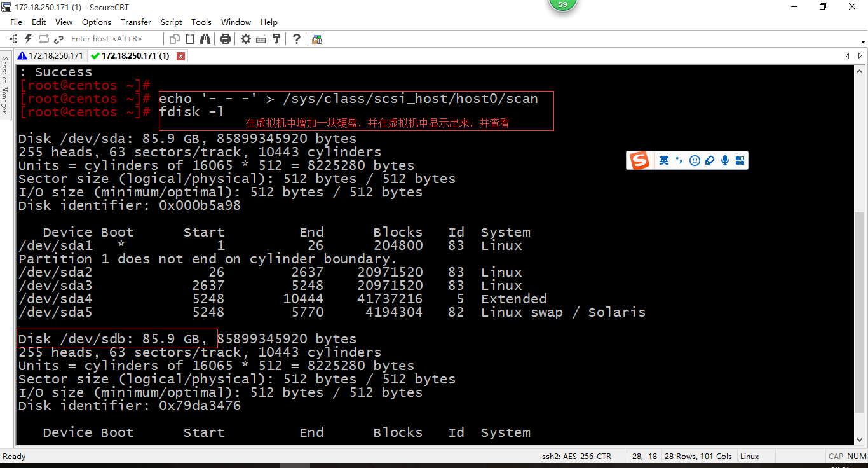Click scrollbar down arrow
Image resolution: width=868 pixels, height=468 pixels.
[x=860, y=439]
